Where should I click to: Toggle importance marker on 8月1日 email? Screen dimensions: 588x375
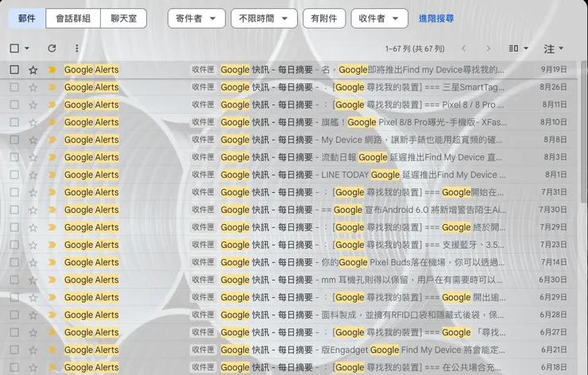click(x=52, y=175)
